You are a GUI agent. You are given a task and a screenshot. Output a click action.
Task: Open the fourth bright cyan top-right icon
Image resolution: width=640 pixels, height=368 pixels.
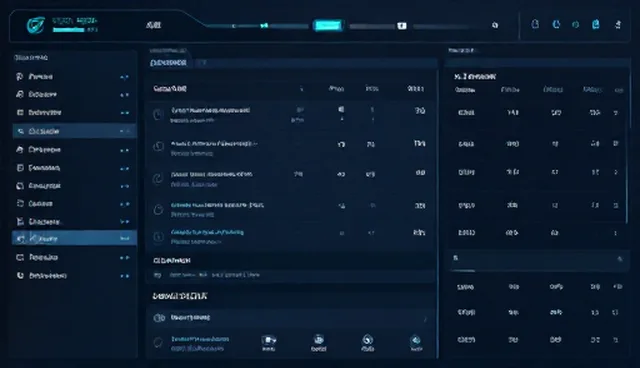[596, 24]
